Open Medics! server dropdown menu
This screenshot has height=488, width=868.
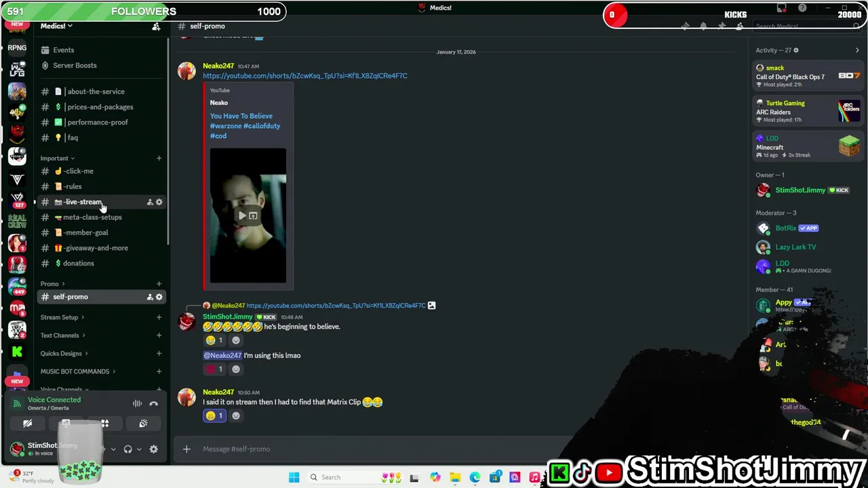pos(56,26)
